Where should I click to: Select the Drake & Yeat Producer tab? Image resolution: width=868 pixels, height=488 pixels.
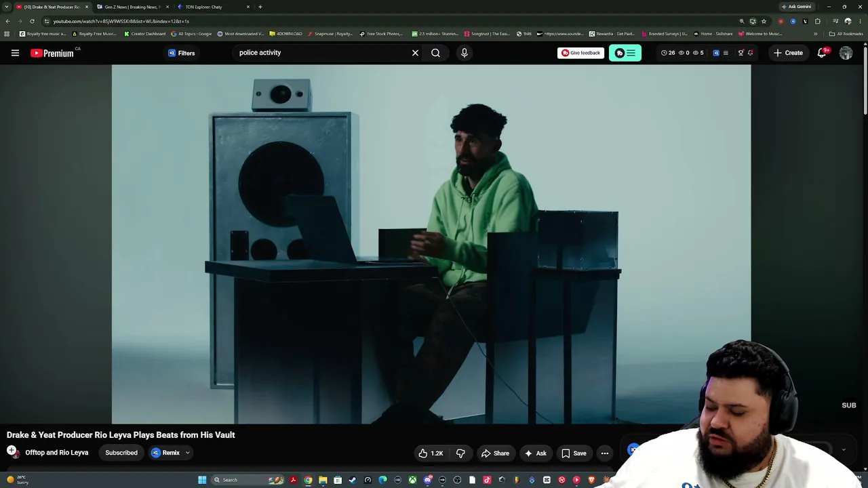click(52, 7)
